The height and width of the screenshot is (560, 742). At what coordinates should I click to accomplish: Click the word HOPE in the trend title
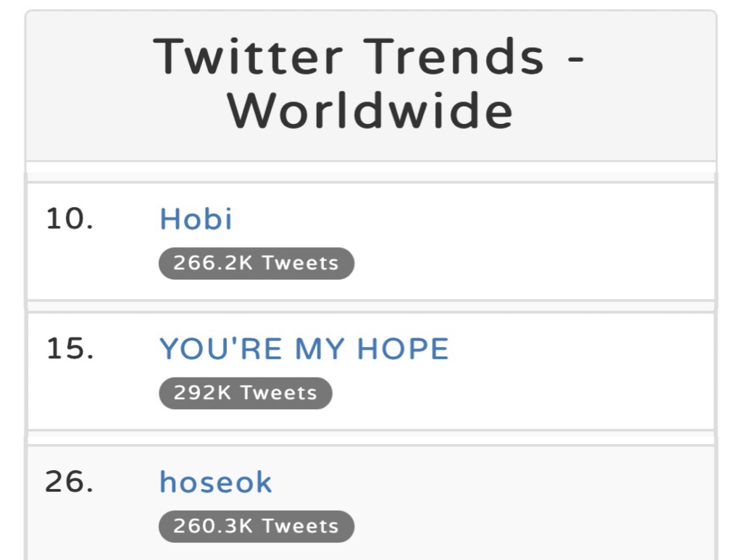[403, 348]
